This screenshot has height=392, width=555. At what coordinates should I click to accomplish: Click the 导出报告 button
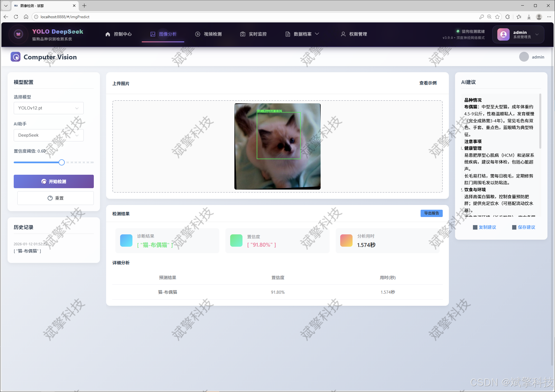[431, 213]
